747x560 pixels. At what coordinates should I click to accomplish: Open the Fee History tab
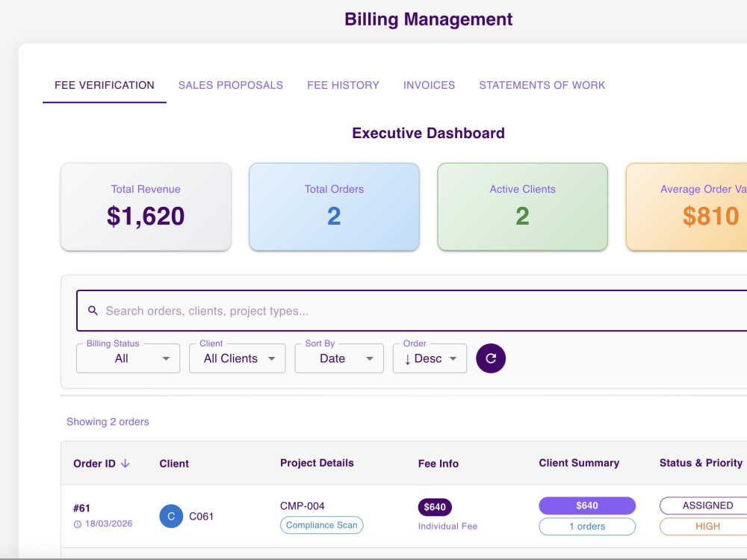(x=343, y=85)
